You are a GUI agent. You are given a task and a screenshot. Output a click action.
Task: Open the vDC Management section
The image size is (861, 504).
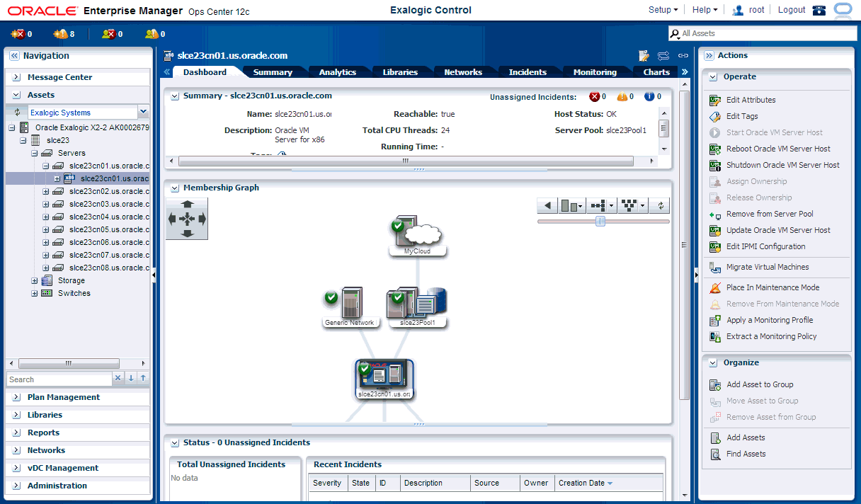coord(78,468)
